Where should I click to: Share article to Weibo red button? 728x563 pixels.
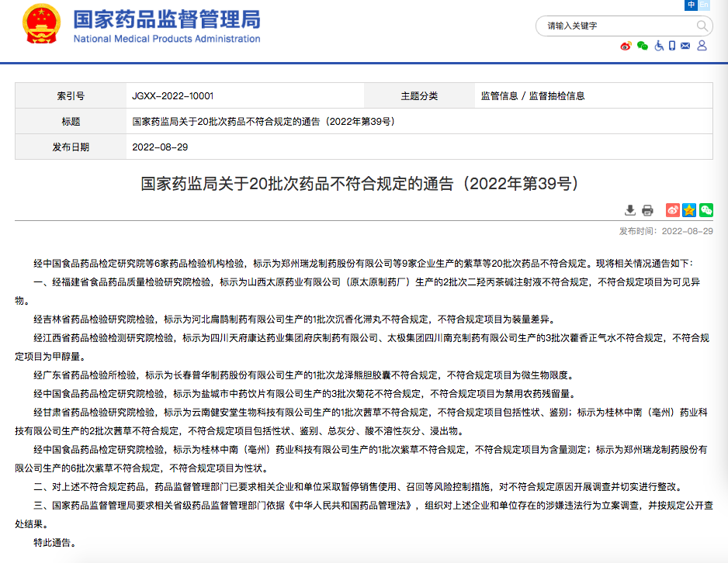point(672,210)
